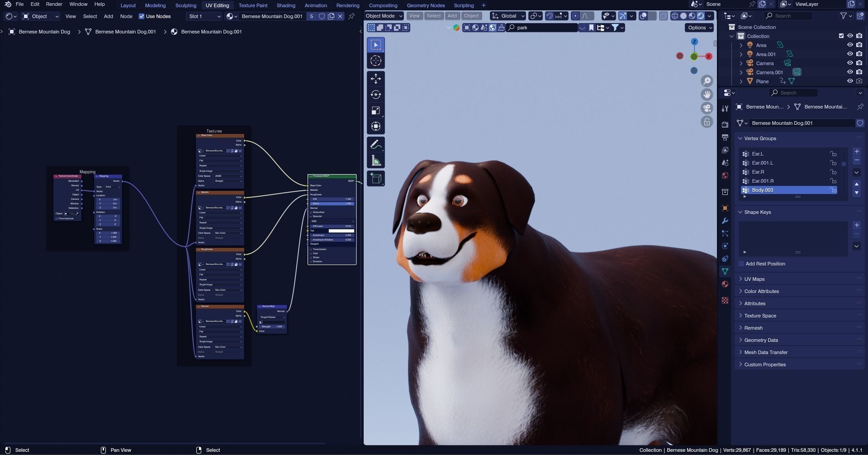Uncheck Collection exclude checkbox in outliner

[x=841, y=36]
